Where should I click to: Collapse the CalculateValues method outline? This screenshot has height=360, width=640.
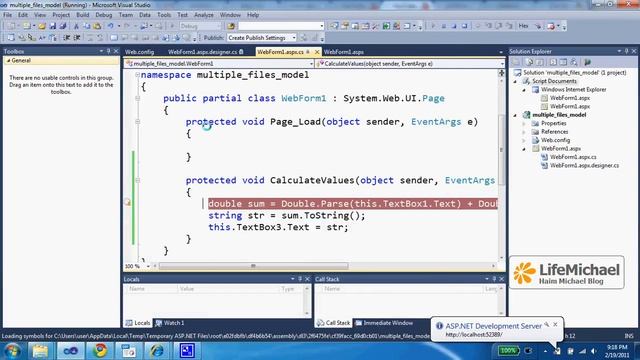138,180
